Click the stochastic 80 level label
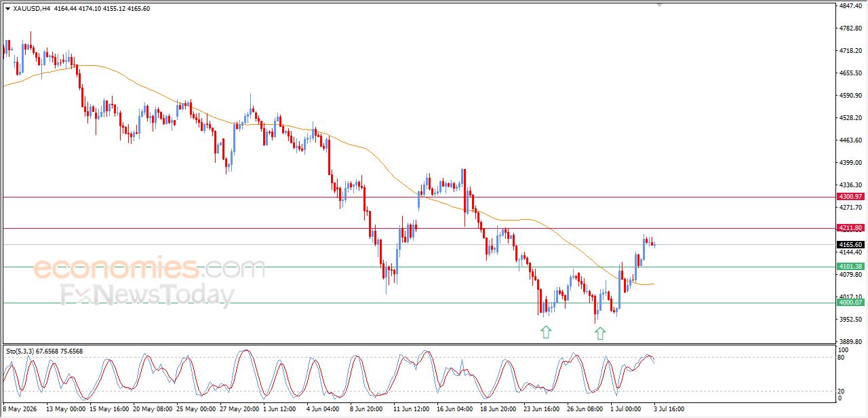The width and height of the screenshot is (868, 418). click(843, 357)
